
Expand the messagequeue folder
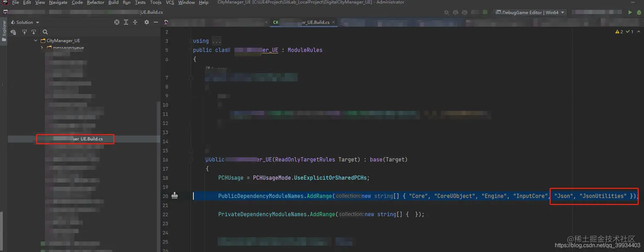(x=42, y=48)
